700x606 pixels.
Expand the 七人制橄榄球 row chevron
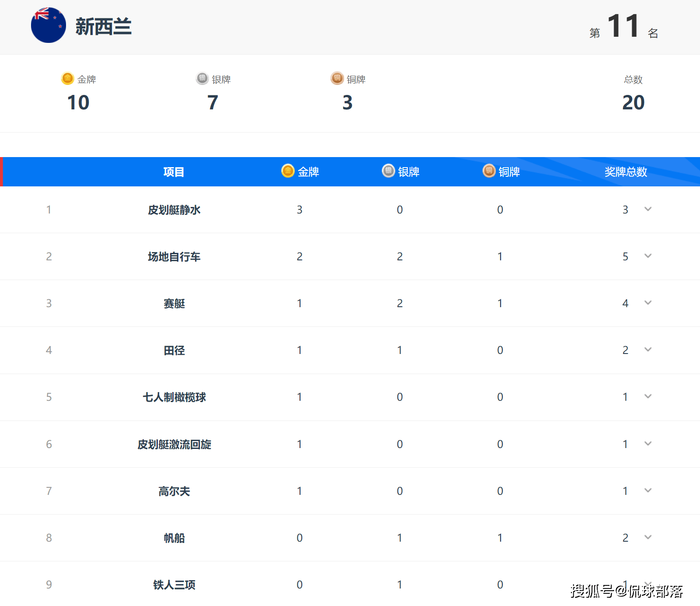[x=648, y=396]
